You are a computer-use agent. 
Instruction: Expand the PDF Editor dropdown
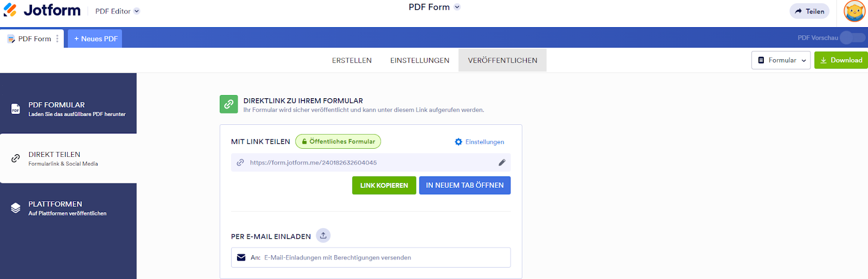coord(137,11)
